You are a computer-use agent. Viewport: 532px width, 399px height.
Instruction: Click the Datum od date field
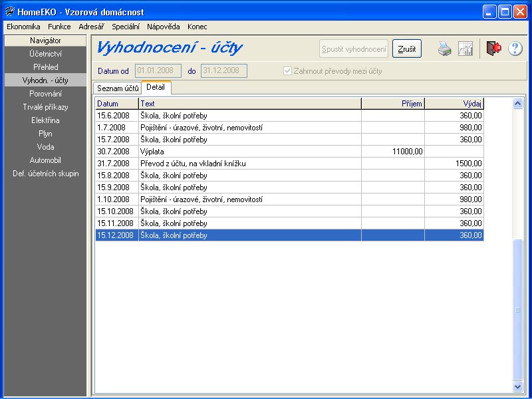click(x=158, y=71)
